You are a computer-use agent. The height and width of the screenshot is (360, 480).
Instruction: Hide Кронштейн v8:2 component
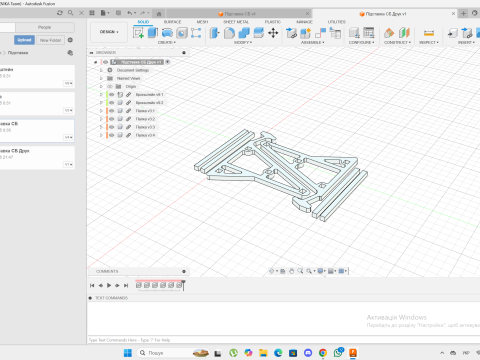pyautogui.click(x=112, y=103)
